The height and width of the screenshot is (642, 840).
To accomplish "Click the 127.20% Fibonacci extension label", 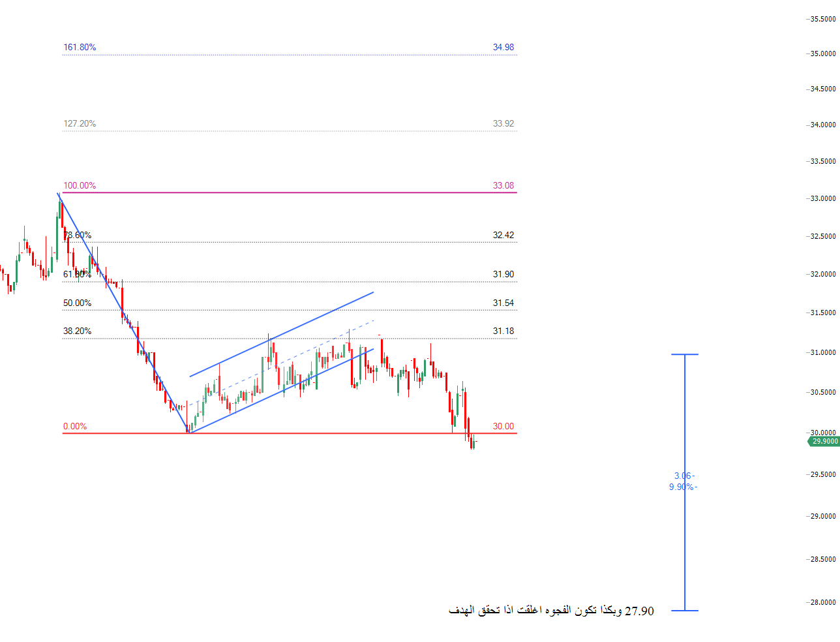I will (x=80, y=124).
